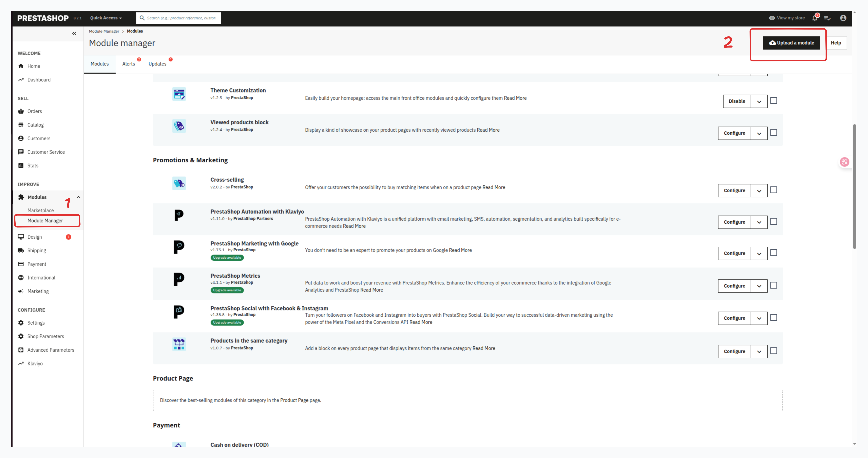Click the vertical page scrollbar thumb
This screenshot has height=458, width=868.
[x=854, y=187]
